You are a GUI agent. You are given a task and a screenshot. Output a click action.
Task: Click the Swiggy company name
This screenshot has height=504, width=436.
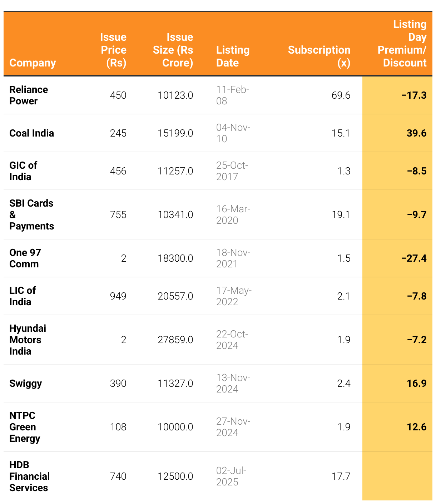[x=25, y=383]
